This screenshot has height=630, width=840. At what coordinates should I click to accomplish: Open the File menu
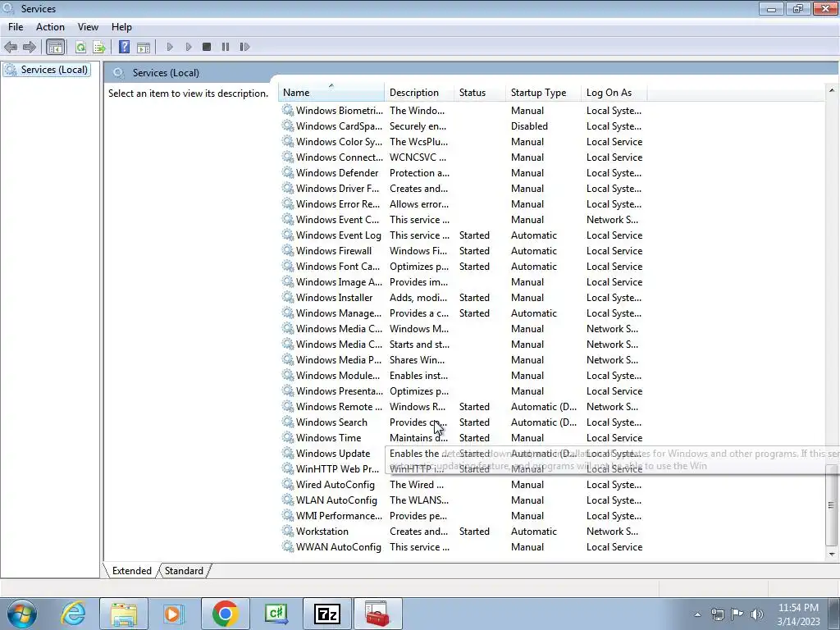click(16, 27)
